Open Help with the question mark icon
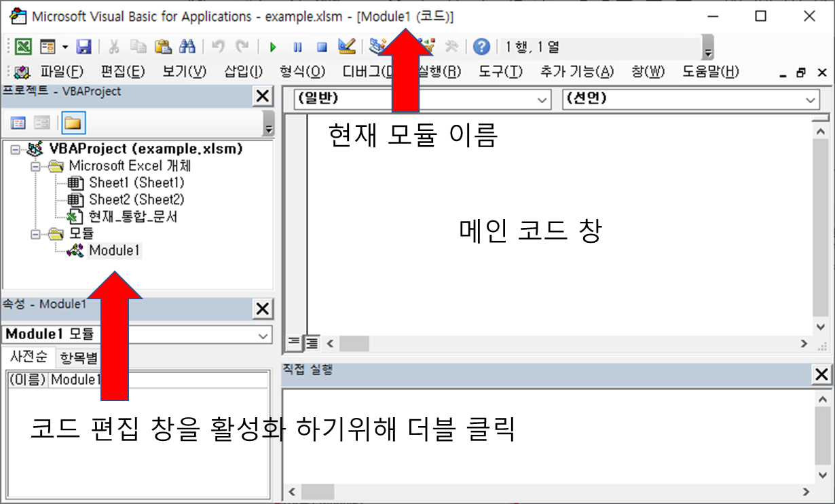The width and height of the screenshot is (835, 504). 482,47
